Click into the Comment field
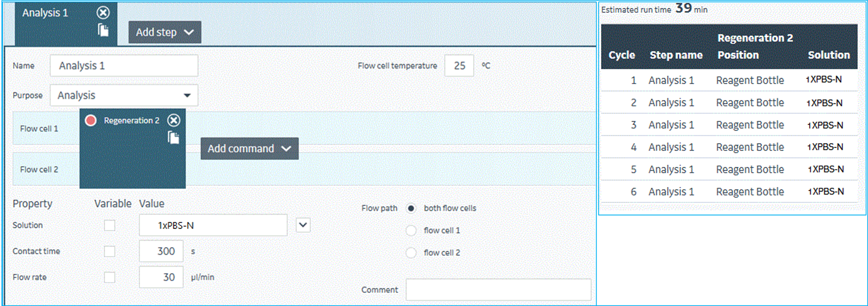Screen dimensions: 868x306 [498, 290]
